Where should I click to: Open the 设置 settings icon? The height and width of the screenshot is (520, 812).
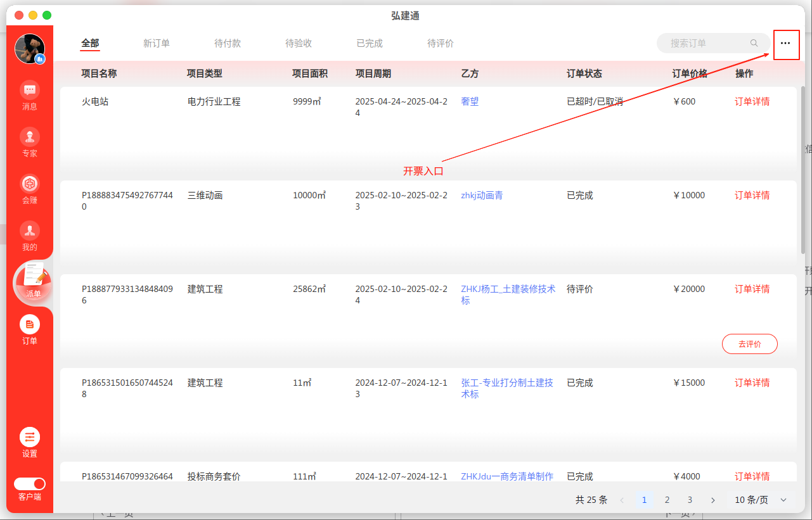coord(30,438)
